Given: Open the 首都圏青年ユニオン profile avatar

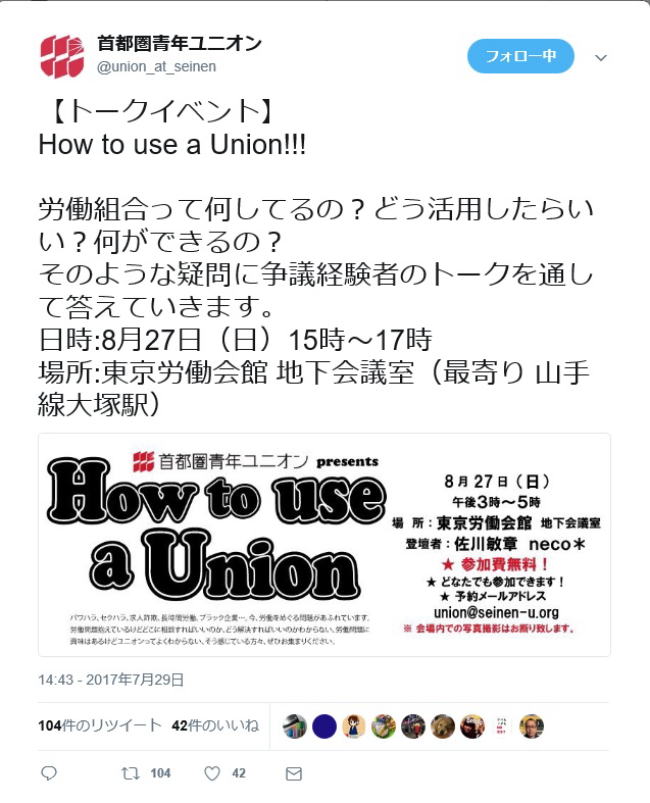Looking at the screenshot, I should (x=62, y=56).
